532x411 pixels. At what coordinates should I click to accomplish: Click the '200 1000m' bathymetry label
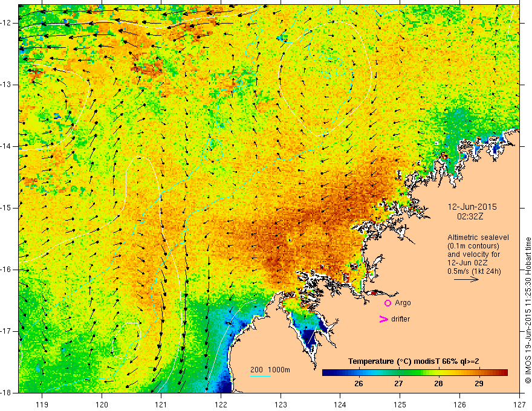click(x=270, y=370)
